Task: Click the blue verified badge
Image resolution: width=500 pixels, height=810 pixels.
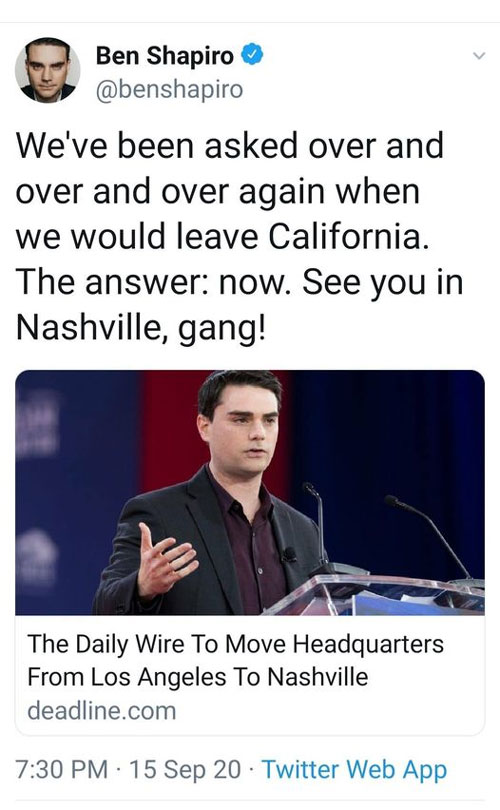Action: 253,55
